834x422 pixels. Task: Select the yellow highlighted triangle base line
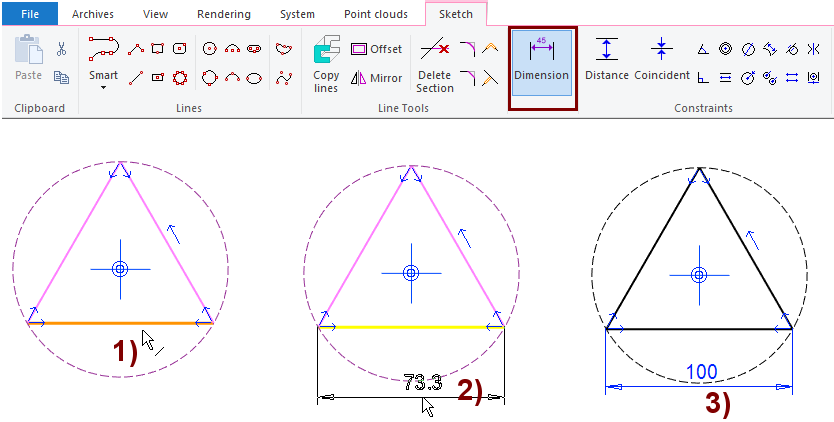[410, 326]
